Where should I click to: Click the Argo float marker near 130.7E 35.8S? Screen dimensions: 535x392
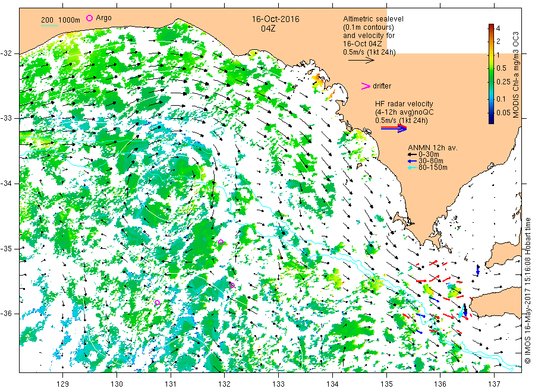pos(158,302)
